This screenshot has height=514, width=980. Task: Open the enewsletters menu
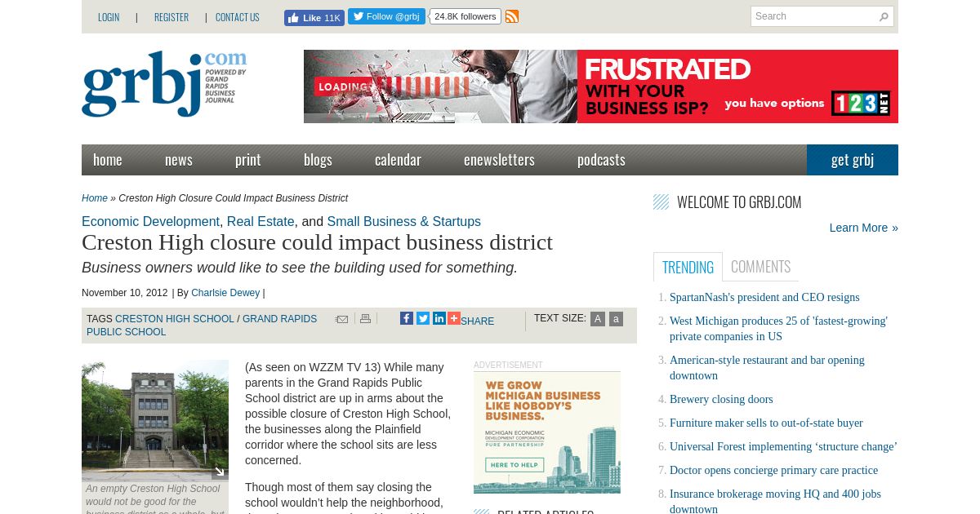[499, 160]
